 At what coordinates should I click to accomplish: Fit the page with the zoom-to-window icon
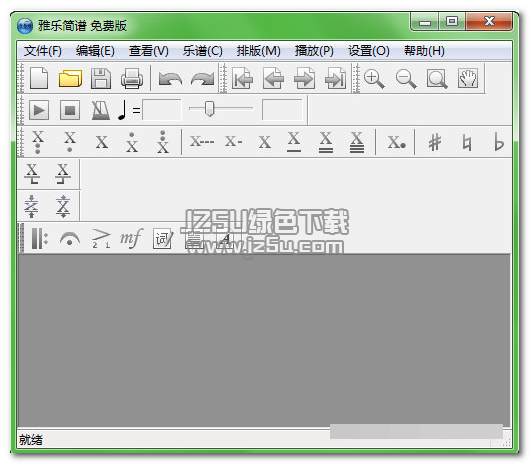click(437, 79)
